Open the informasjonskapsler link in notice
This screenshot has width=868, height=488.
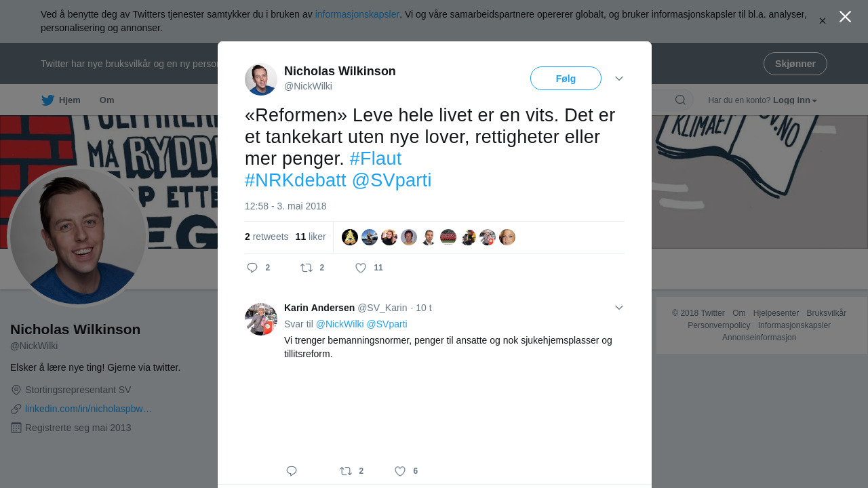tap(357, 14)
